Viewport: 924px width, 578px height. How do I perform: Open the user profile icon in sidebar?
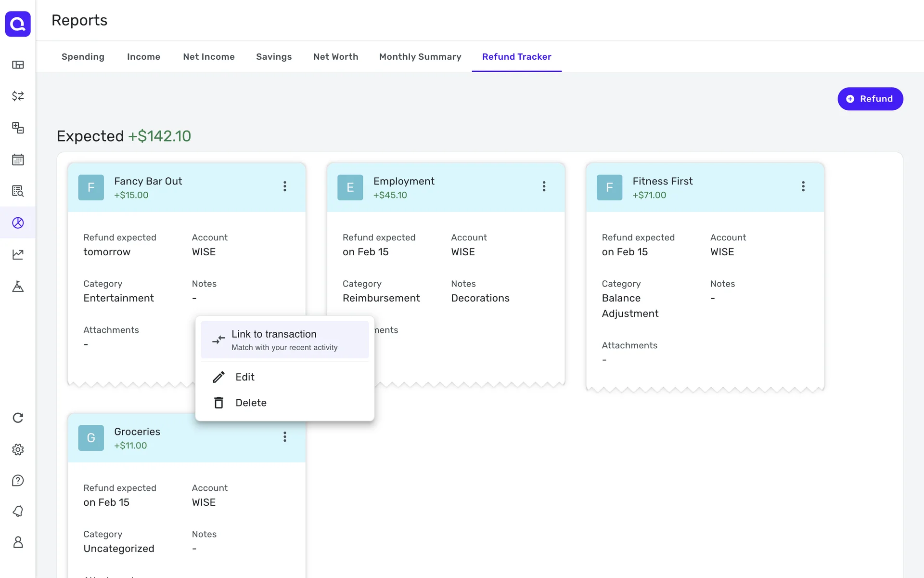[x=18, y=542]
